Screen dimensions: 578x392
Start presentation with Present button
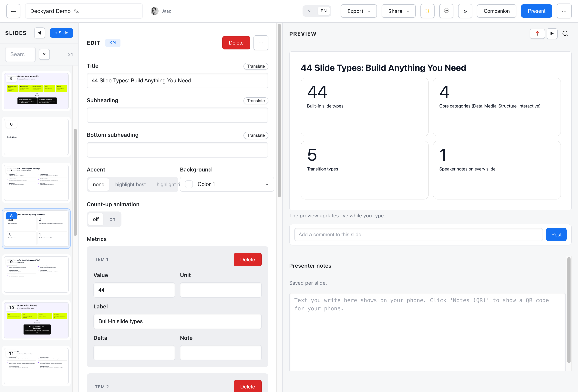coord(536,11)
